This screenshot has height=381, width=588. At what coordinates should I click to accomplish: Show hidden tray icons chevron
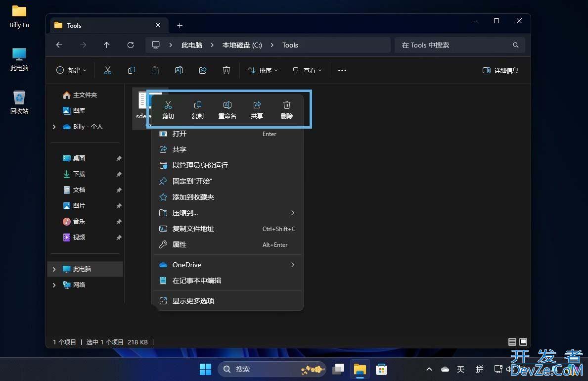(429, 369)
